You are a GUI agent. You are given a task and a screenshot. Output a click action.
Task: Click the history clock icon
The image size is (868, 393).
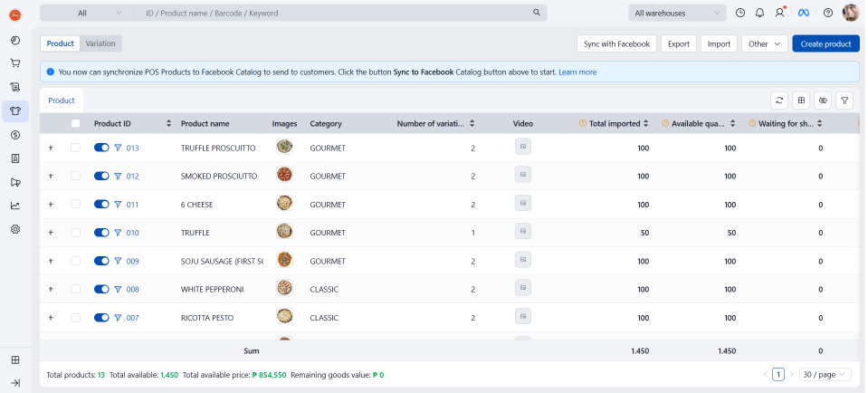point(740,13)
